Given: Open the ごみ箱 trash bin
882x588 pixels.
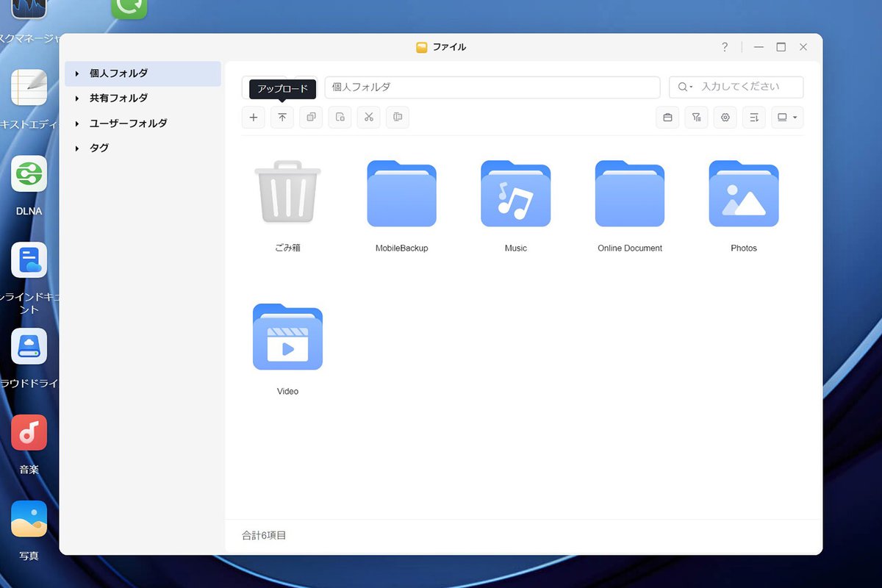Looking at the screenshot, I should tap(287, 195).
